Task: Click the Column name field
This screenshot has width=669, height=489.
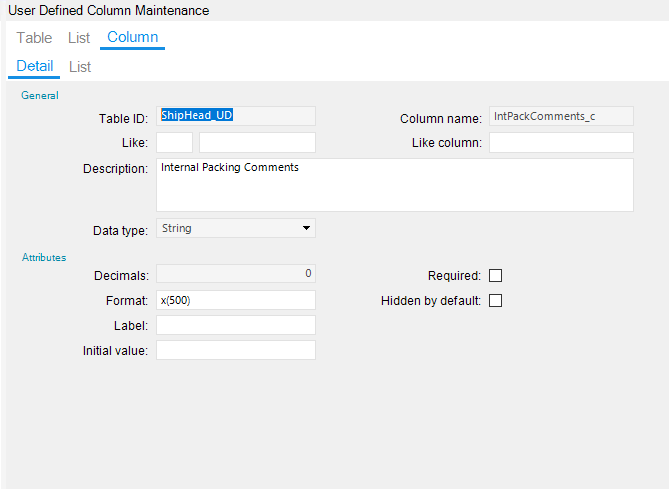Action: pos(561,117)
